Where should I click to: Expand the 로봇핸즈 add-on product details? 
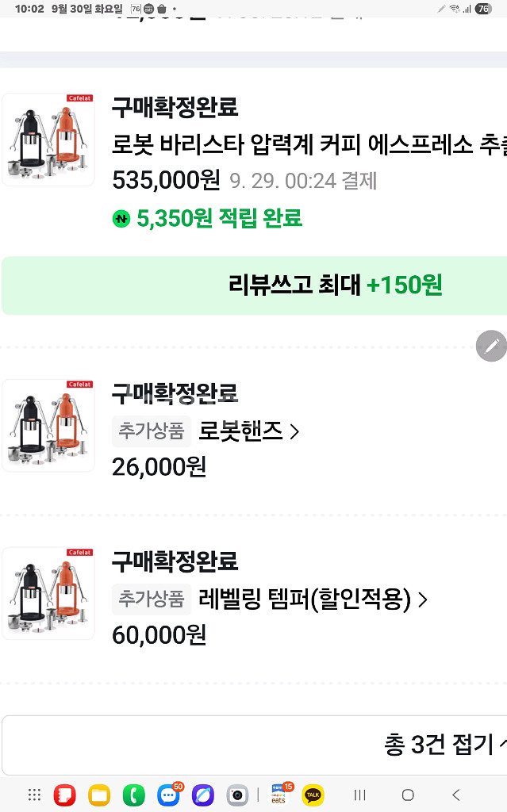[249, 431]
